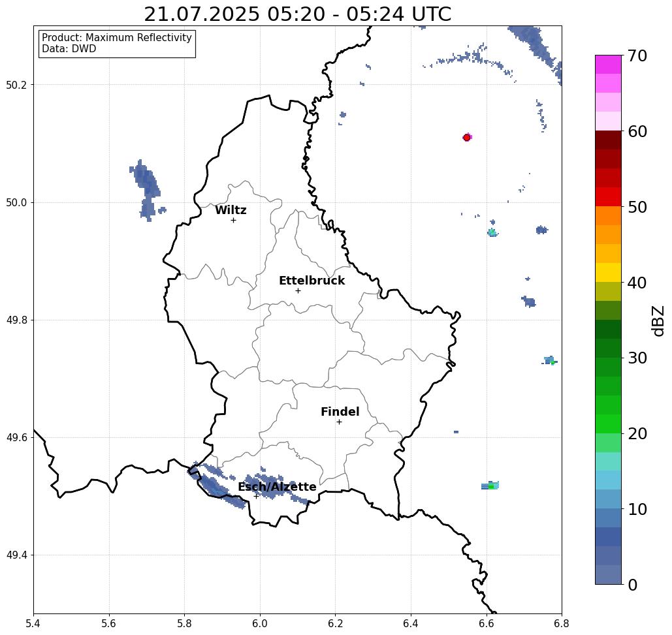This screenshot has width=672, height=635.
Task: Click the 10 dBZ colorbar tick label
Action: click(x=637, y=509)
